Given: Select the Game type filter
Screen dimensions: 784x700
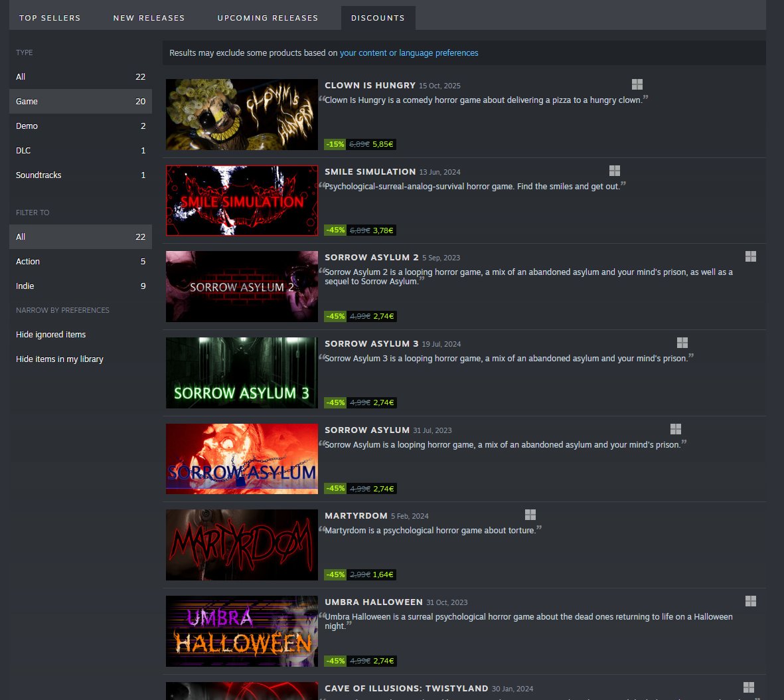Looking at the screenshot, I should coord(80,101).
